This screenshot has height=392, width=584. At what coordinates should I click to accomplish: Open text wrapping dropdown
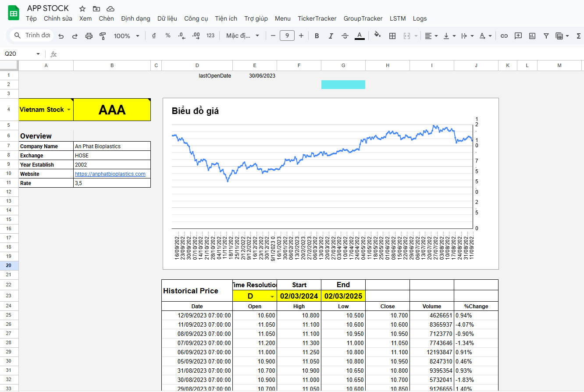467,36
